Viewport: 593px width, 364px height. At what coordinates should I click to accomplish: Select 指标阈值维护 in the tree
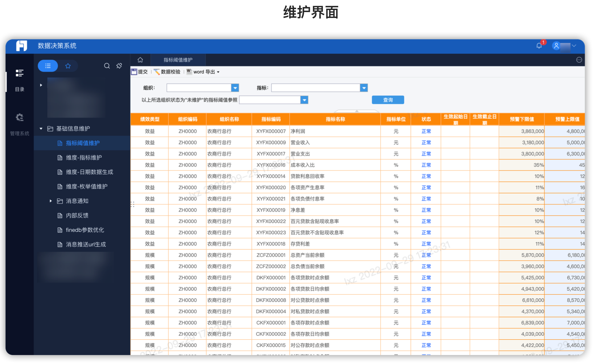click(x=82, y=143)
